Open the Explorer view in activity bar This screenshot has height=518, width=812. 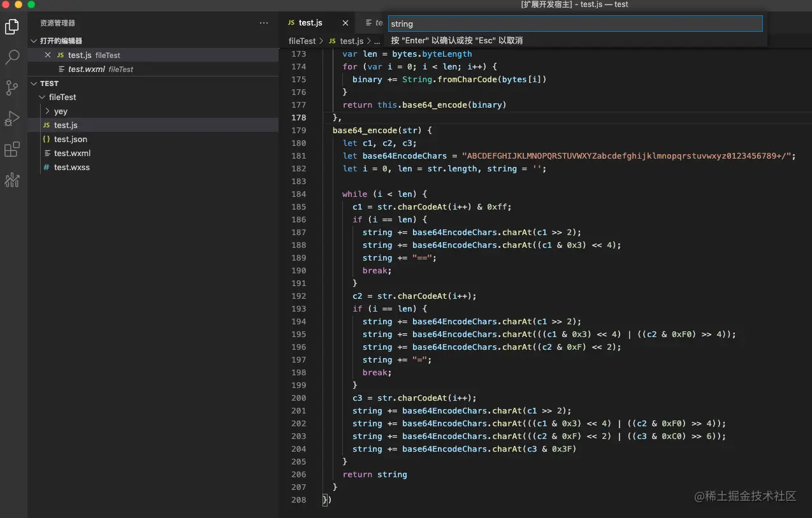12,27
